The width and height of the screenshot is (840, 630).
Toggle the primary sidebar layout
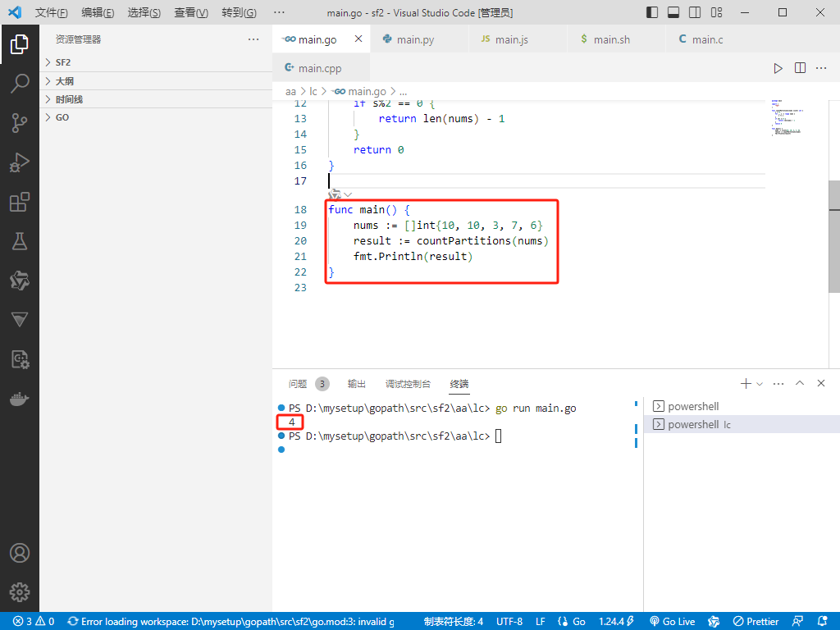pos(652,12)
